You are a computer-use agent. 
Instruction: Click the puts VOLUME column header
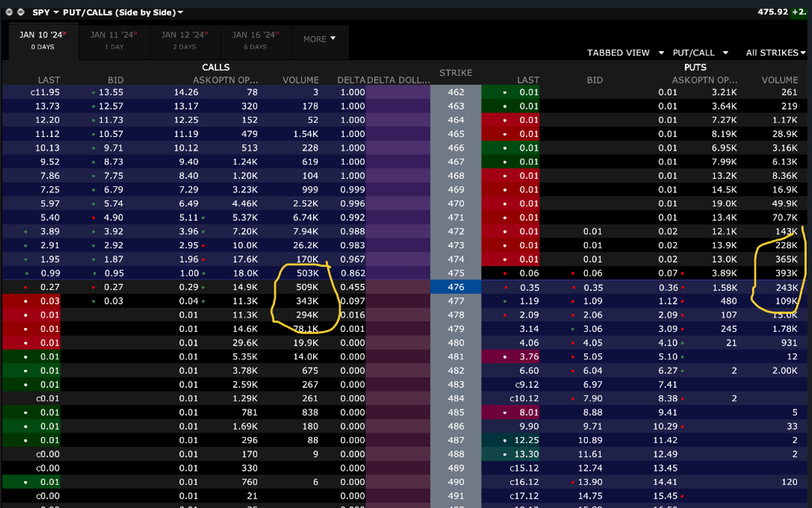click(x=779, y=80)
